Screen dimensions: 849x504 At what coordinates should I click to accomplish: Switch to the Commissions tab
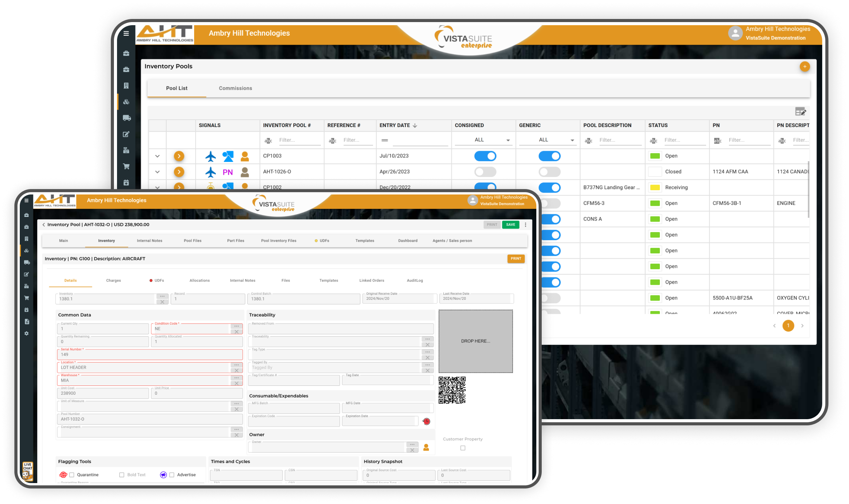235,88
